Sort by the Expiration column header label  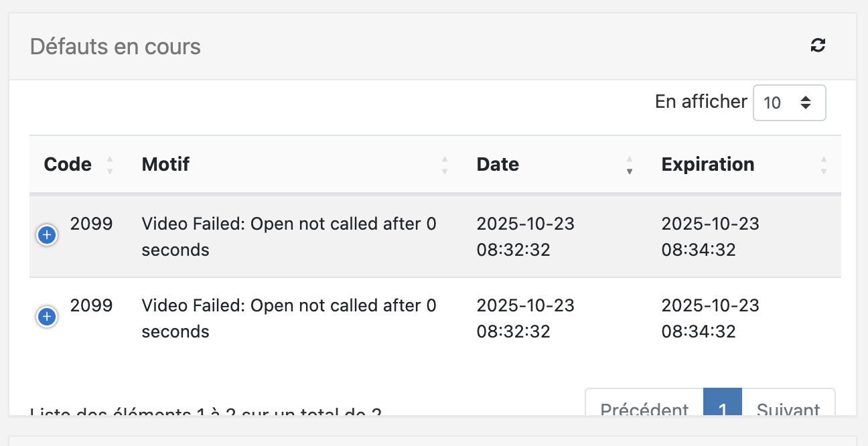708,164
